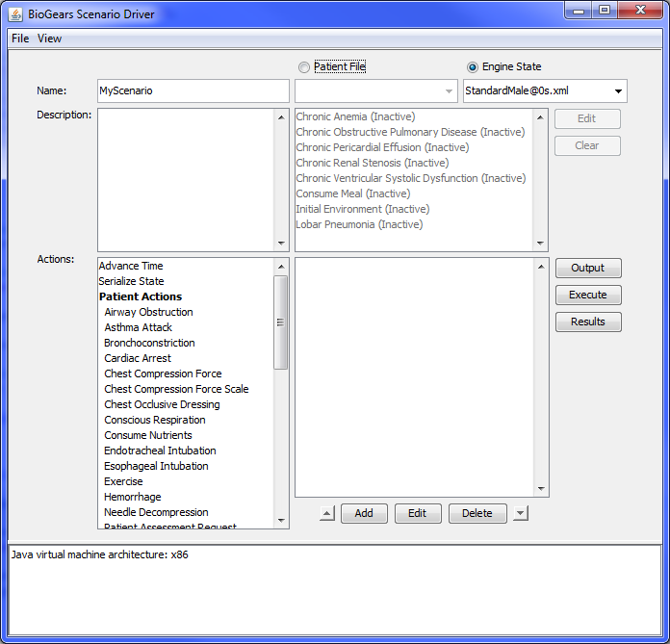This screenshot has width=670, height=644.
Task: Click the Clear conditions button
Action: 587,145
